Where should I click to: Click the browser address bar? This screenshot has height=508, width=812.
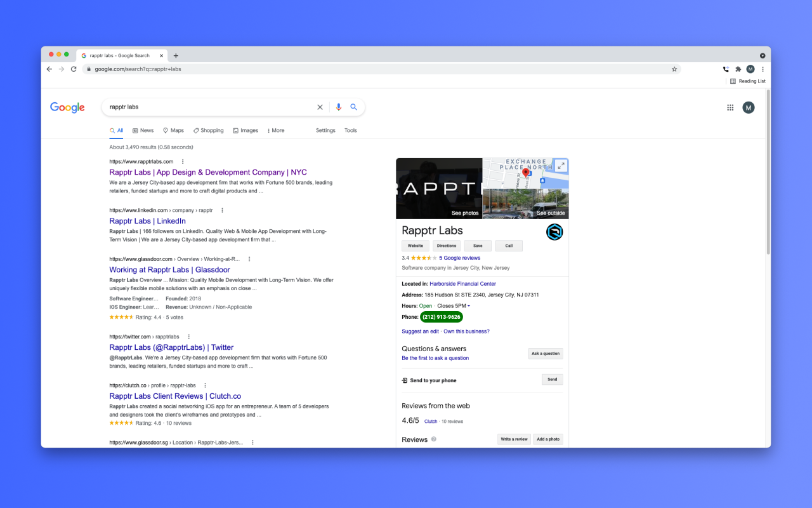tap(381, 69)
